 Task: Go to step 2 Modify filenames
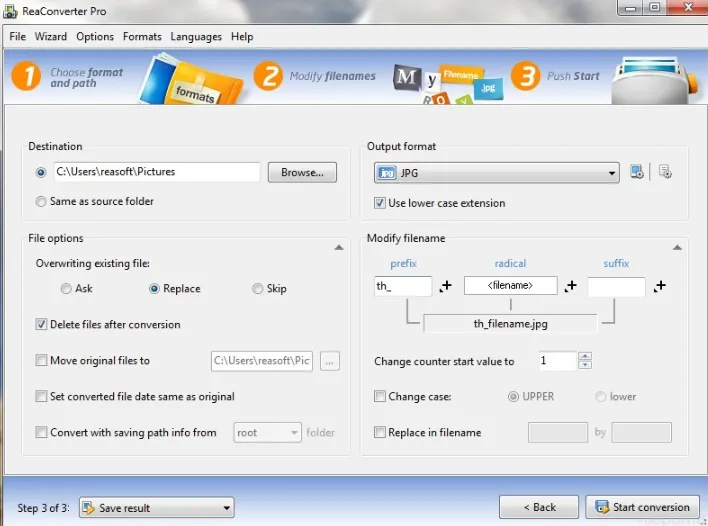click(x=315, y=76)
